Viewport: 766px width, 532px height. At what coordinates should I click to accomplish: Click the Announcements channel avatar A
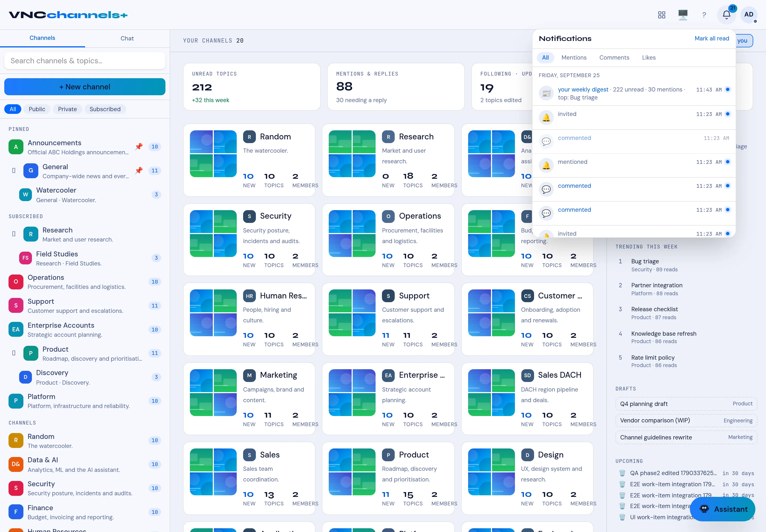point(16,147)
